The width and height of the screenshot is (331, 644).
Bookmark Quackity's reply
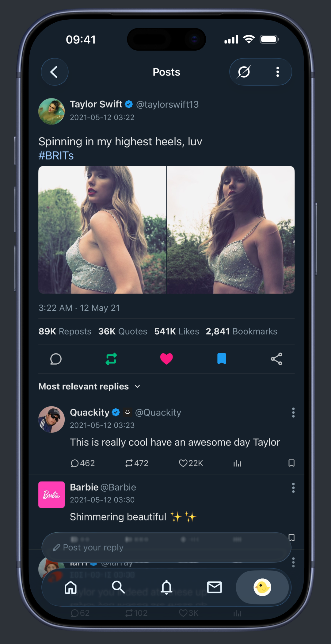(x=291, y=463)
